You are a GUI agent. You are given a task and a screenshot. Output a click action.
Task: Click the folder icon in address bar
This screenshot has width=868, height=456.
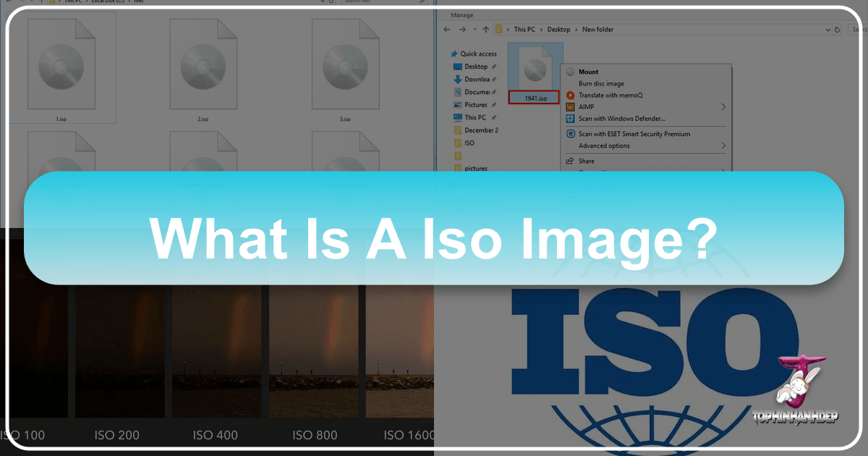pos(498,30)
